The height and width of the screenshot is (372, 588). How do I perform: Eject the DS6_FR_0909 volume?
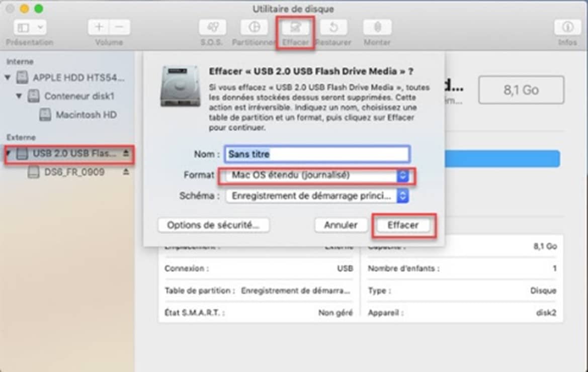[x=126, y=171]
